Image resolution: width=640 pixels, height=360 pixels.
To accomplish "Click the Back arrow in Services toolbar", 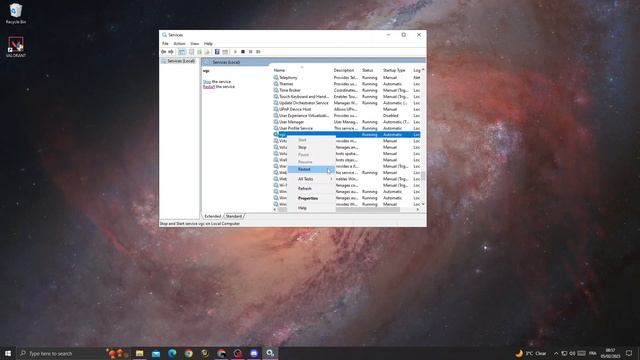I will (x=164, y=52).
